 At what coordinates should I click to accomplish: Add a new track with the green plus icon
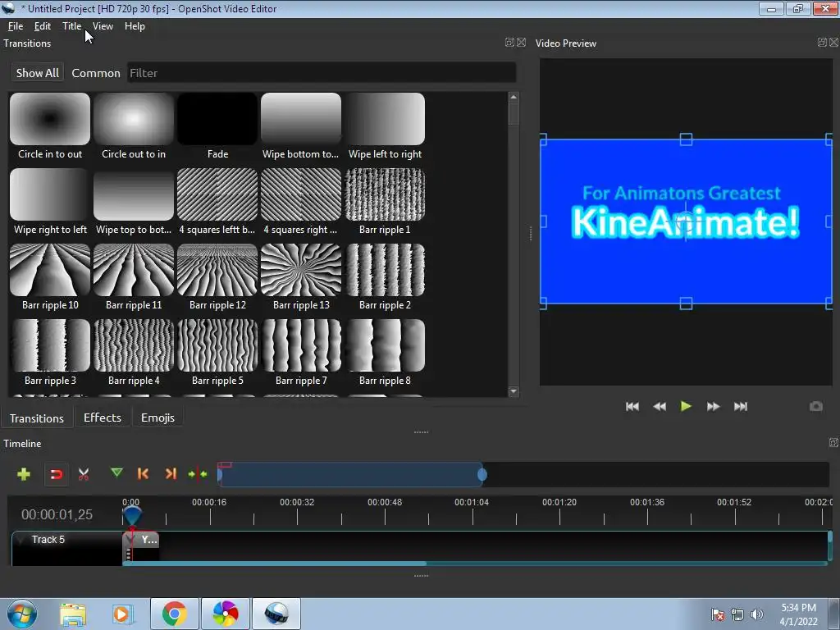pos(24,474)
